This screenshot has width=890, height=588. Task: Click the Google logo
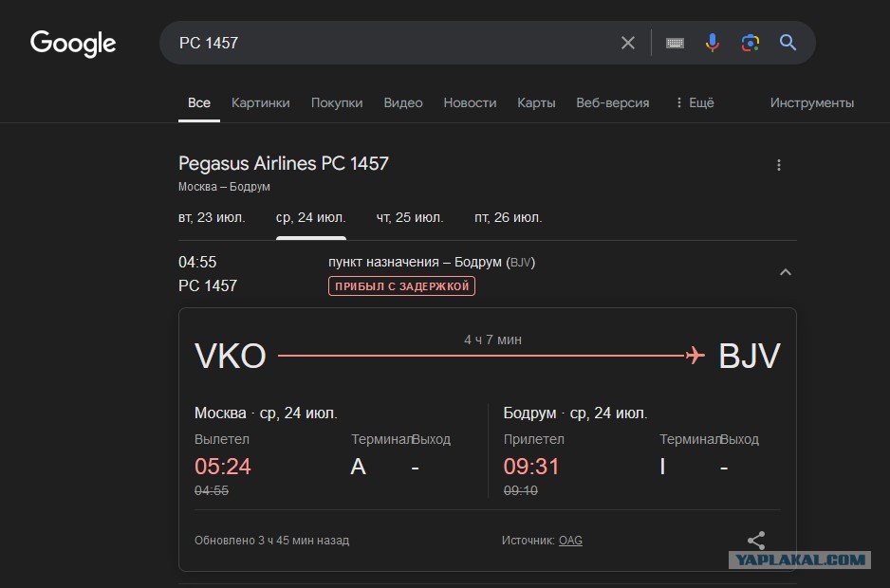click(x=73, y=44)
